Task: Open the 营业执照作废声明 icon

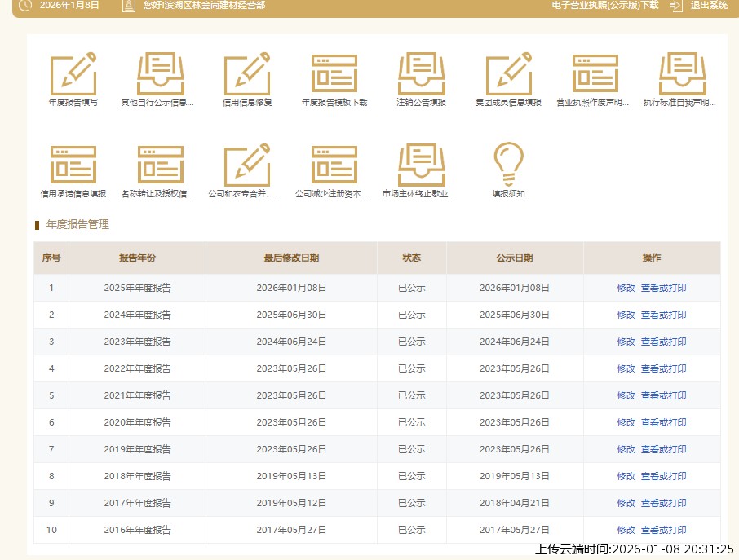Action: click(595, 74)
